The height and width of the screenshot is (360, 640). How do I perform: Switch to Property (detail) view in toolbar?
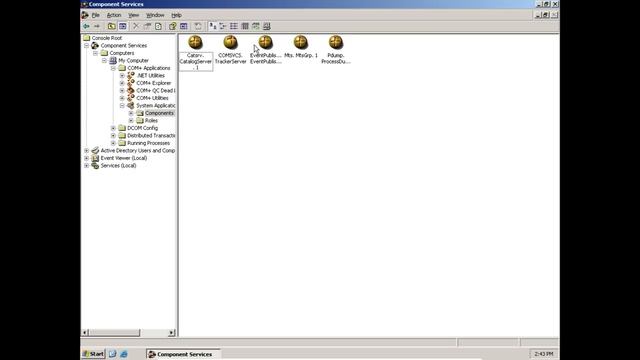(245, 26)
